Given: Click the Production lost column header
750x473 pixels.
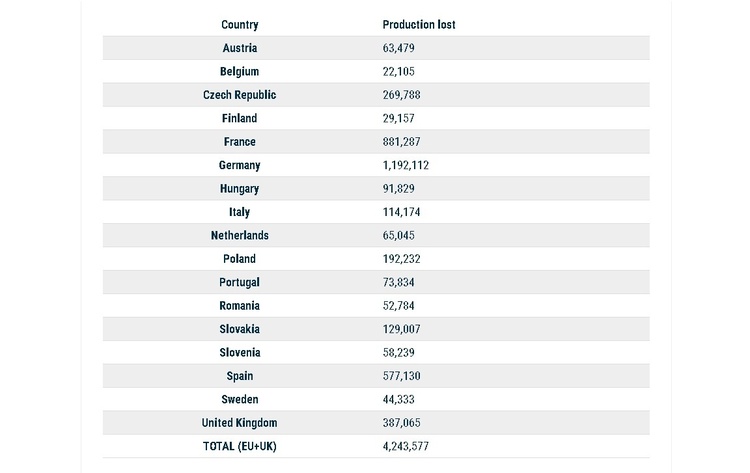Looking at the screenshot, I should point(419,25).
